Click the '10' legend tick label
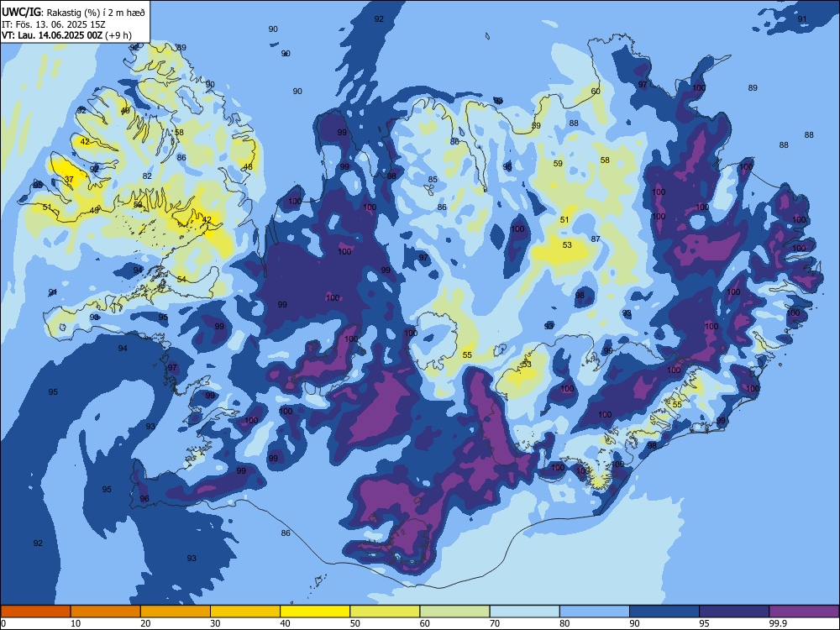840x630 pixels. pos(76,623)
